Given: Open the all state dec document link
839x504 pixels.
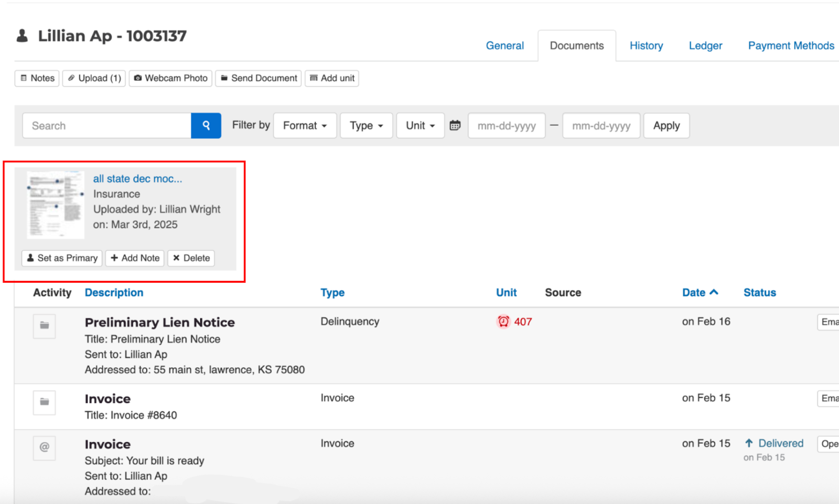Looking at the screenshot, I should 137,179.
